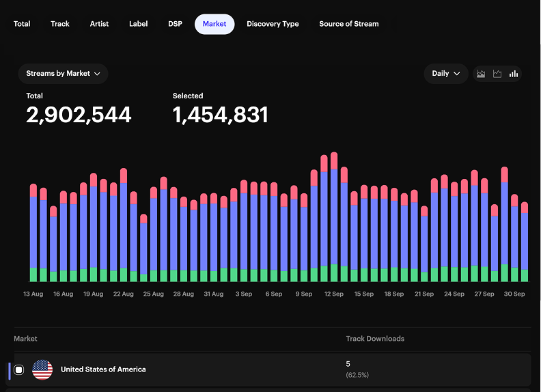The height and width of the screenshot is (392, 541).
Task: Go to the Artist tab
Action: [99, 24]
